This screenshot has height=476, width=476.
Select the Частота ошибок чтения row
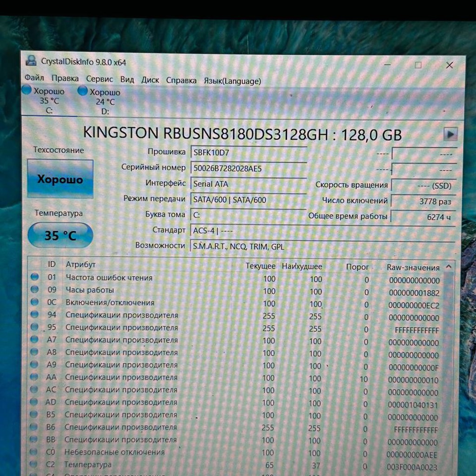click(236, 278)
